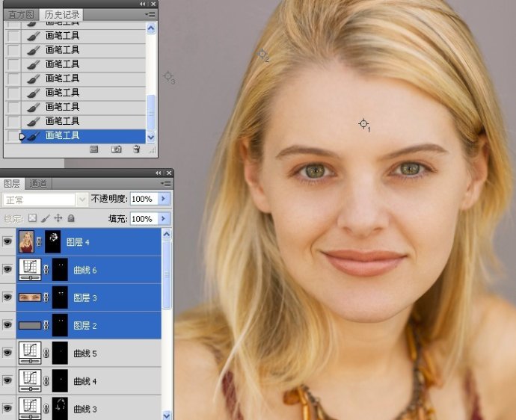Click the history scrollbar up arrow
This screenshot has height=420, width=516.
(151, 28)
